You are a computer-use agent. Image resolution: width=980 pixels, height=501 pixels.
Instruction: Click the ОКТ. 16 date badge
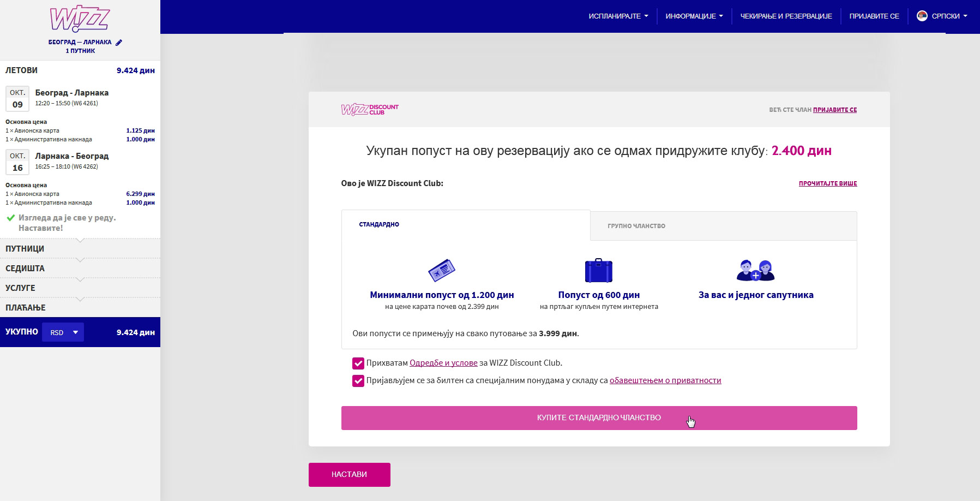pos(17,162)
